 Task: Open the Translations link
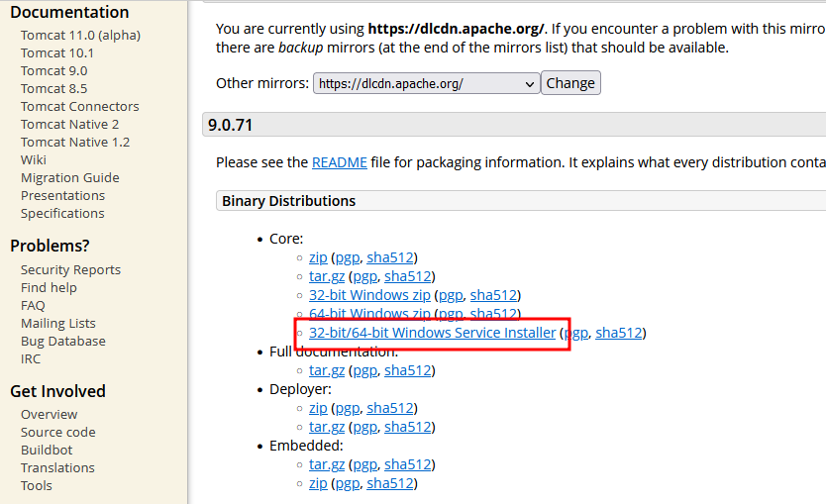tap(58, 468)
